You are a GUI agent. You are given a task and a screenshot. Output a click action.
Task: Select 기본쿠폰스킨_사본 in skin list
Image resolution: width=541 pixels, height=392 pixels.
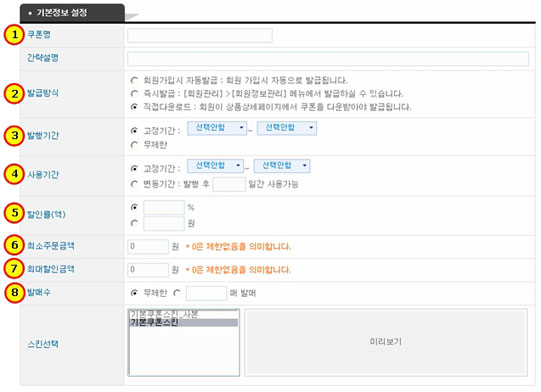[x=183, y=314]
